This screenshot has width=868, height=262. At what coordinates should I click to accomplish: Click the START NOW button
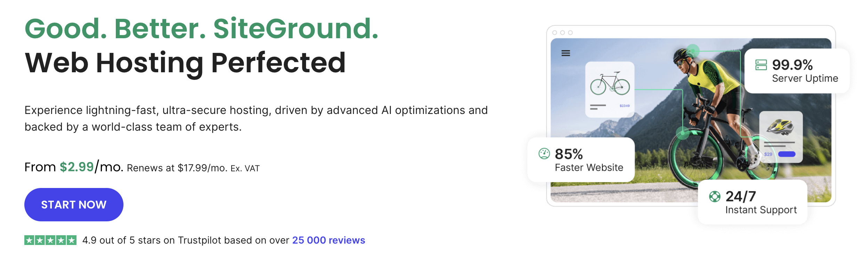click(74, 205)
